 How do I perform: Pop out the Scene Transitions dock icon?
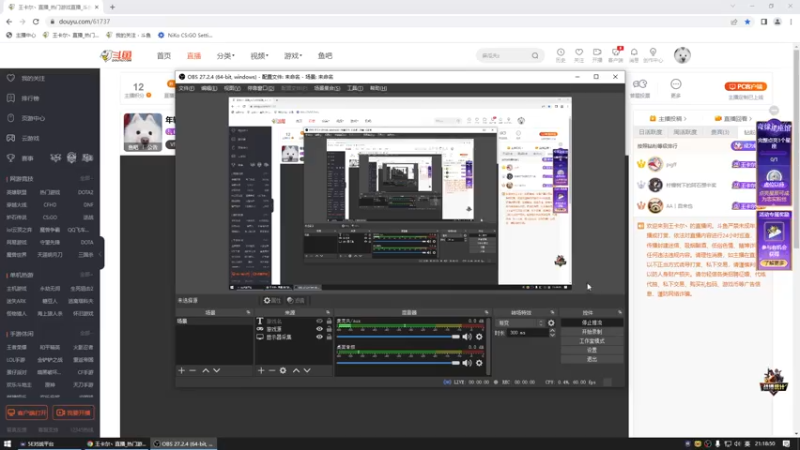tap(553, 312)
